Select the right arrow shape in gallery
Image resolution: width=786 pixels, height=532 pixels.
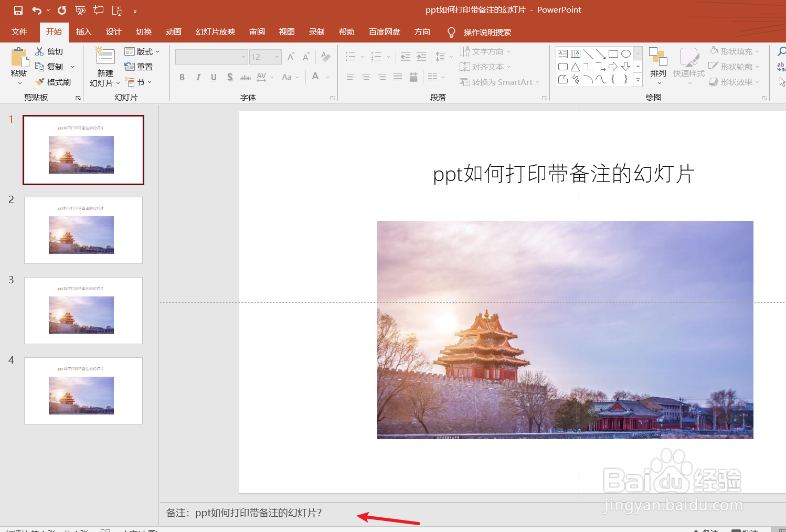pos(613,67)
